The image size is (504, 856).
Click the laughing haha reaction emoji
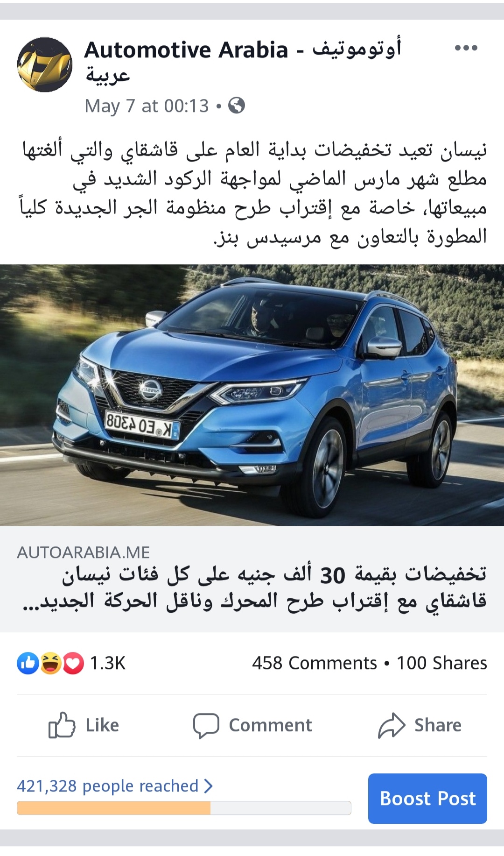tap(50, 663)
